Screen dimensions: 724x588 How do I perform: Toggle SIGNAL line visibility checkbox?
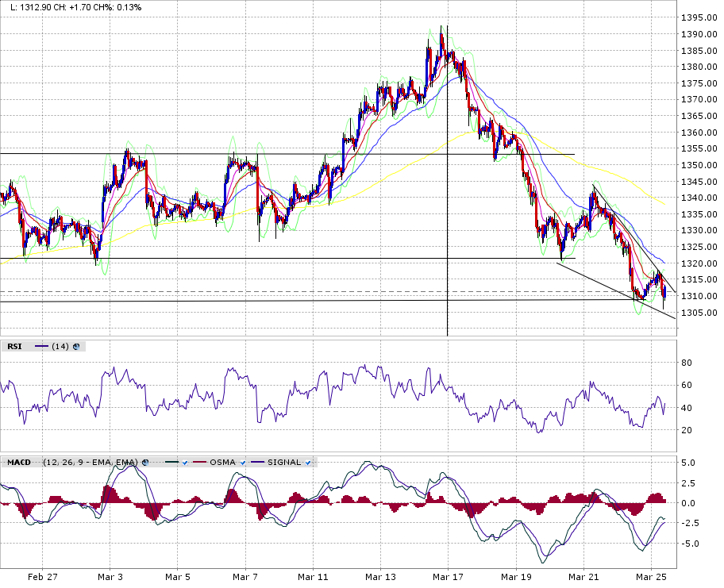coord(308,463)
